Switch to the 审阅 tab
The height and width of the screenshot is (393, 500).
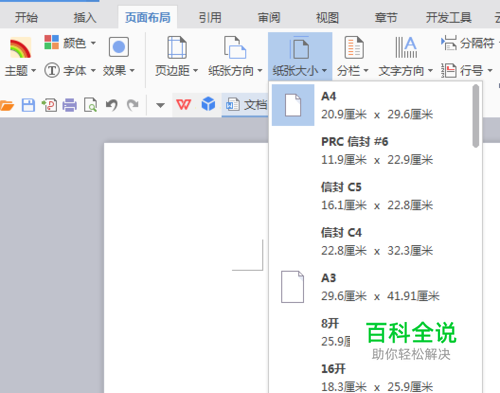point(269,17)
